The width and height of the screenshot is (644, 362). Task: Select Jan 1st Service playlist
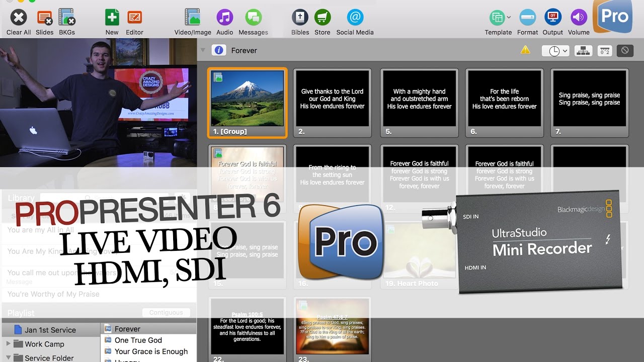coord(50,330)
